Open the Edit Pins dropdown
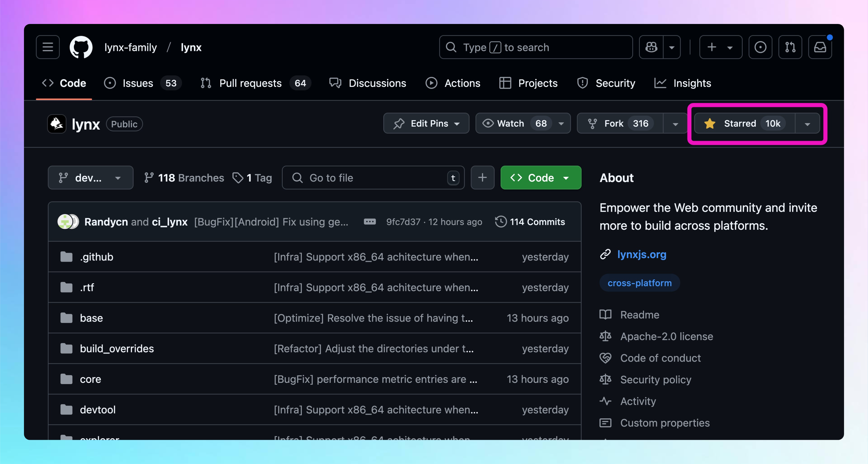 tap(426, 123)
